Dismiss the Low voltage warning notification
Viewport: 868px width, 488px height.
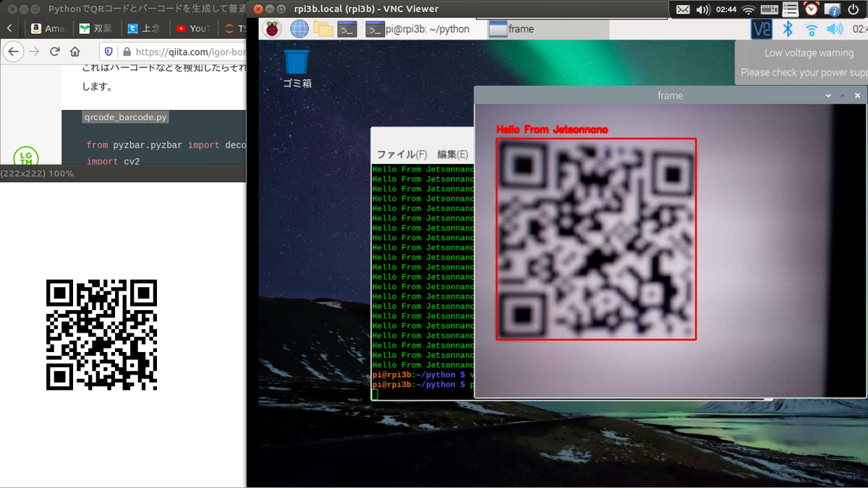[801, 62]
